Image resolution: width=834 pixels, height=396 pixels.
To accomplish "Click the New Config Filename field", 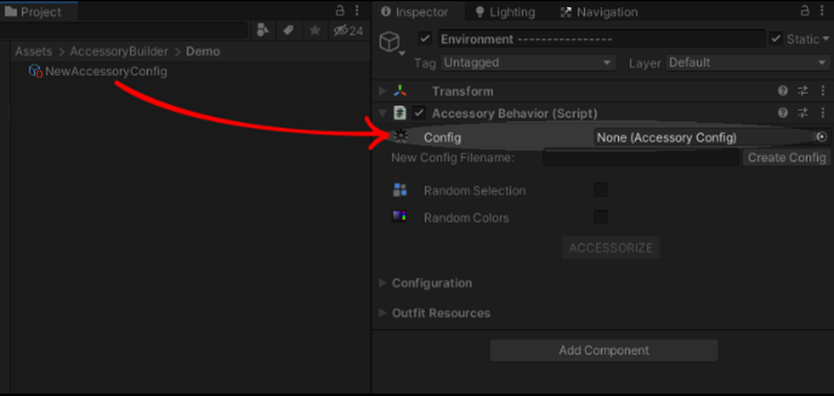I will 641,157.
